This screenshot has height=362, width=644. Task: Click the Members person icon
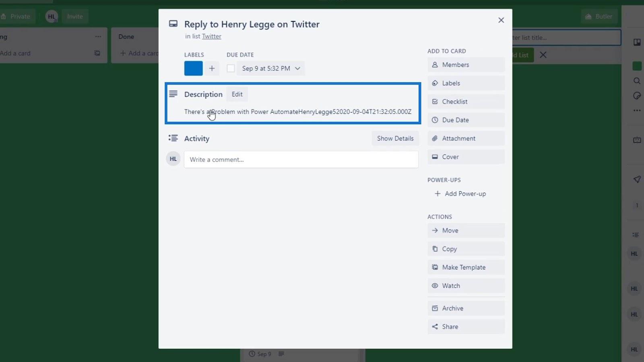click(x=435, y=64)
